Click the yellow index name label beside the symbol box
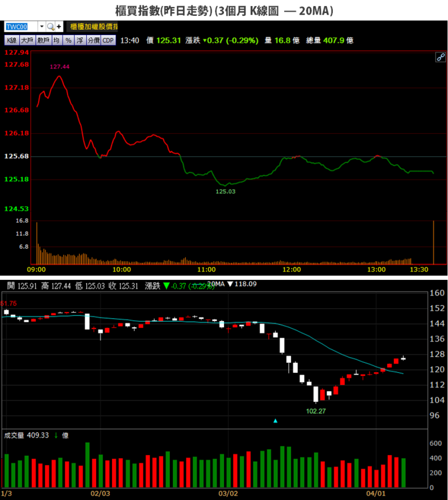This screenshot has height=500, width=448. coord(93,27)
